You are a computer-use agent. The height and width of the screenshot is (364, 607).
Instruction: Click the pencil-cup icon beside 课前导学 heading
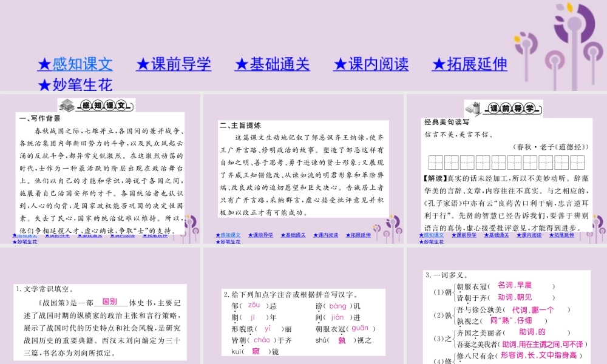pyautogui.click(x=474, y=108)
